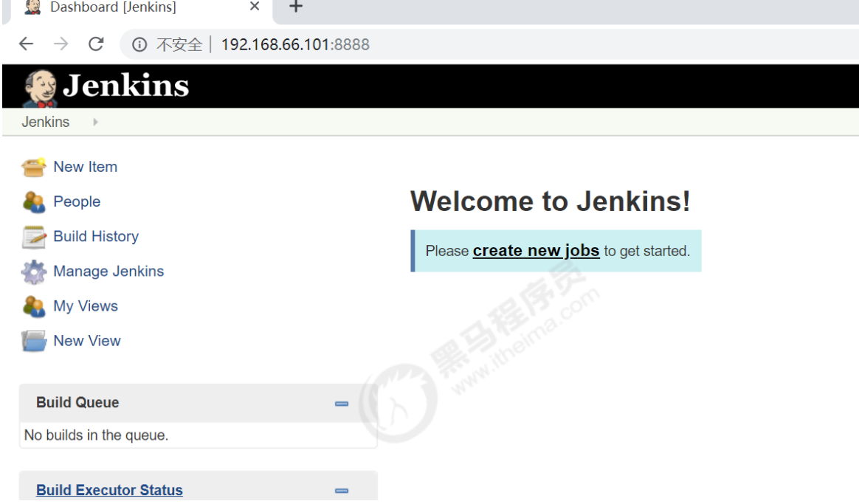Close the Dashboard [Jenkins] tab
This screenshot has height=504, width=859.
[254, 7]
